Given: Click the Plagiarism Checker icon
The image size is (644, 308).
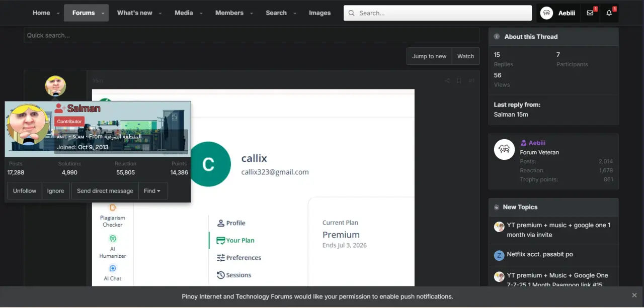Looking at the screenshot, I should point(113,208).
